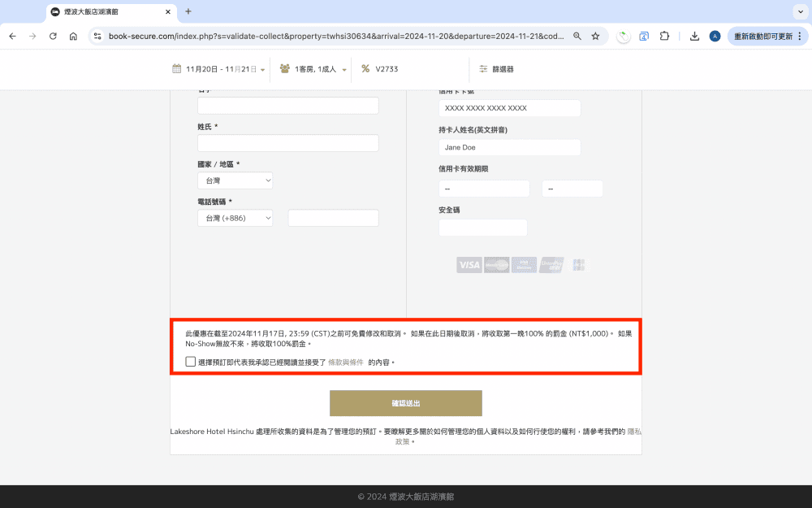Select the MasterCard payment icon

[x=496, y=264]
